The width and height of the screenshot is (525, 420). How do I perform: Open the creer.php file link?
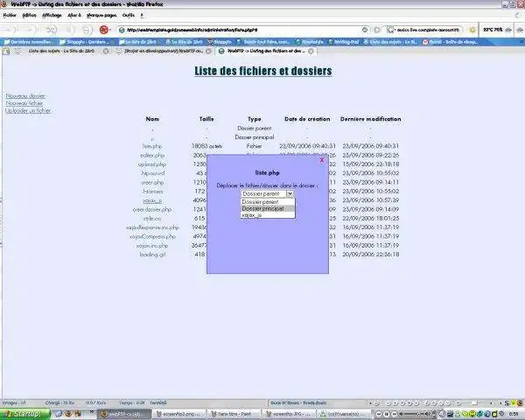152,183
